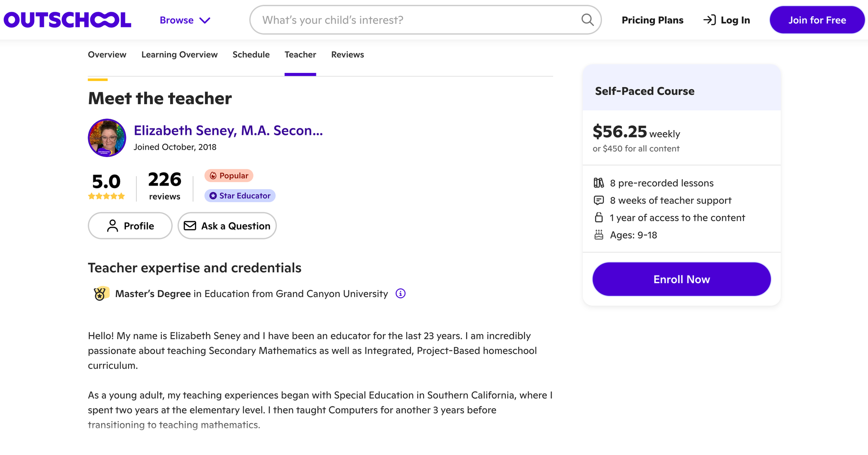Viewport: 868px width, 455px height.
Task: Click the Enroll Now button
Action: pyautogui.click(x=681, y=279)
